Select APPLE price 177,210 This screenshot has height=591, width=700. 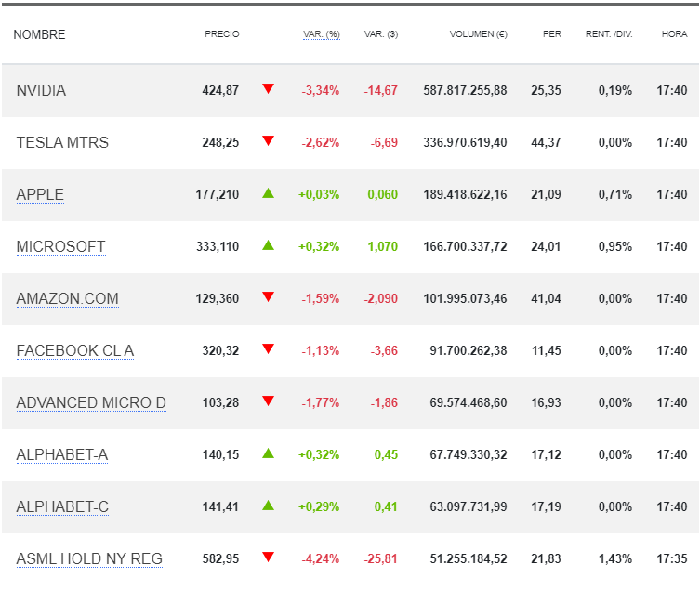click(218, 194)
